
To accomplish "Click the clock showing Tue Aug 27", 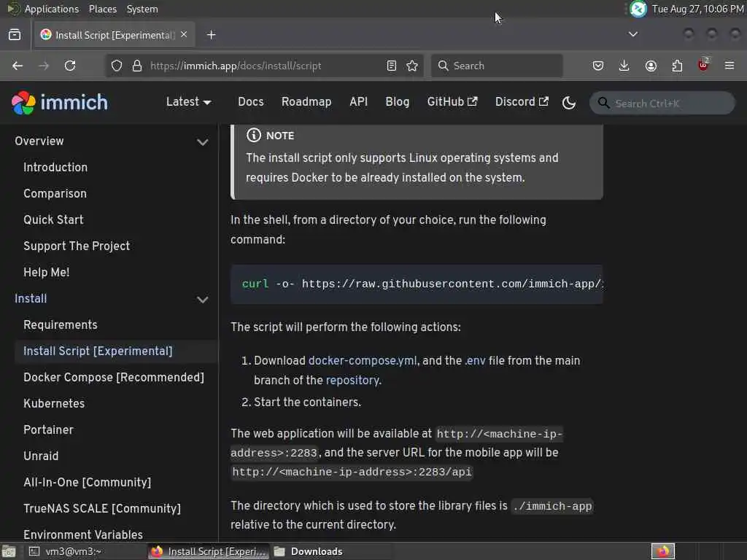I will click(698, 9).
